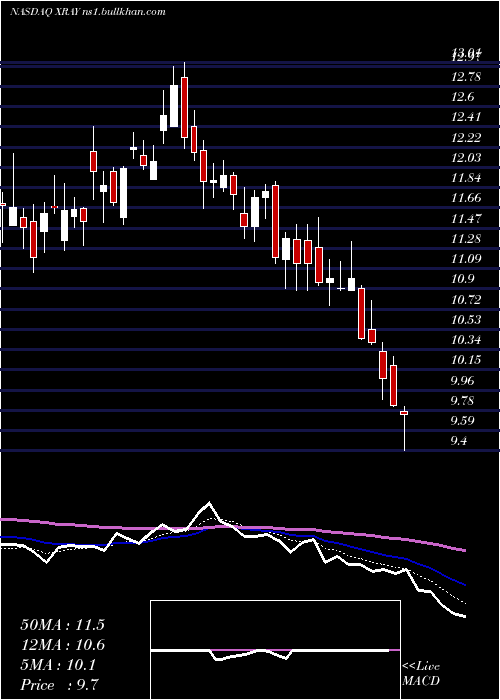Click the 11.66 price axis label
The width and height of the screenshot is (500, 700).
click(466, 198)
